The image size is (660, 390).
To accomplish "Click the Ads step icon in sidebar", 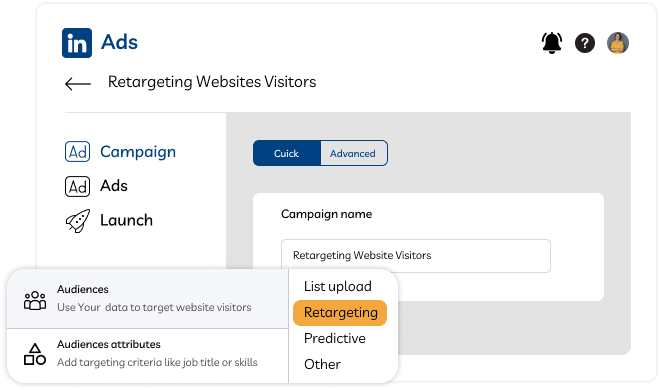I will tap(77, 186).
